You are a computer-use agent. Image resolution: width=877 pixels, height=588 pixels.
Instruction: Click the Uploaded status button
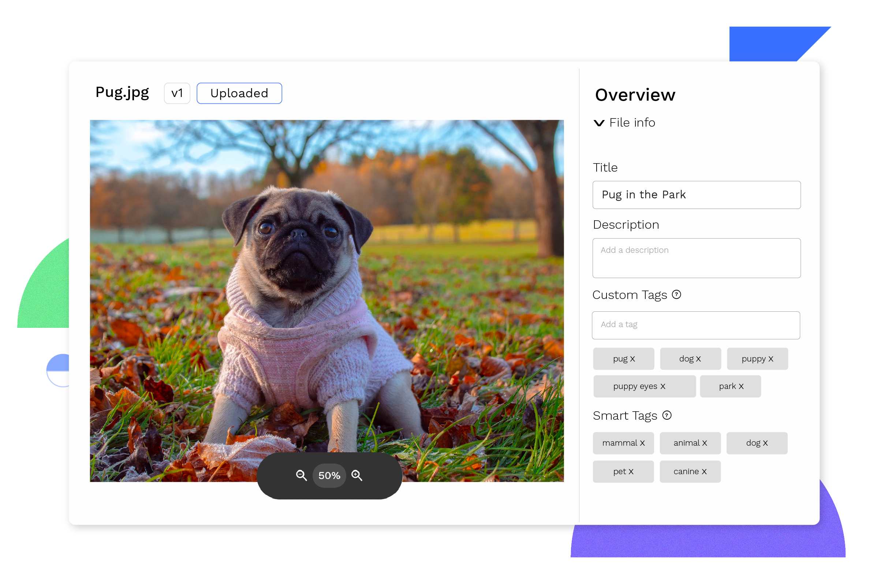[x=239, y=93]
